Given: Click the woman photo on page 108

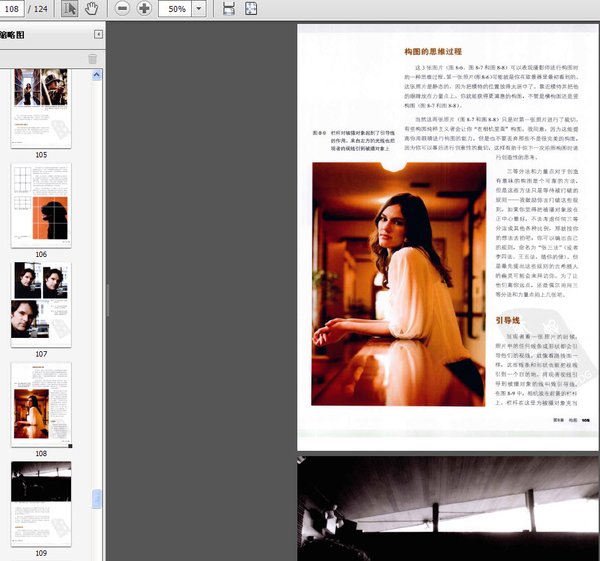Looking at the screenshot, I should coord(399,284).
